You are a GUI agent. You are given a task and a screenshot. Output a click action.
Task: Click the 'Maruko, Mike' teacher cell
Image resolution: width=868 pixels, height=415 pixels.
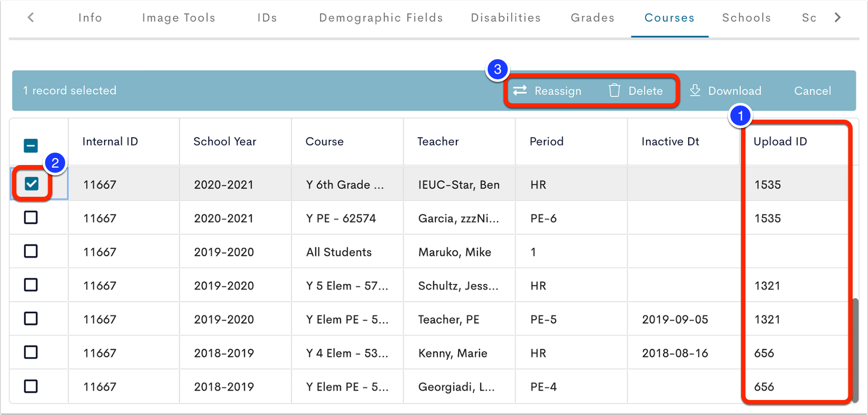[x=455, y=252]
